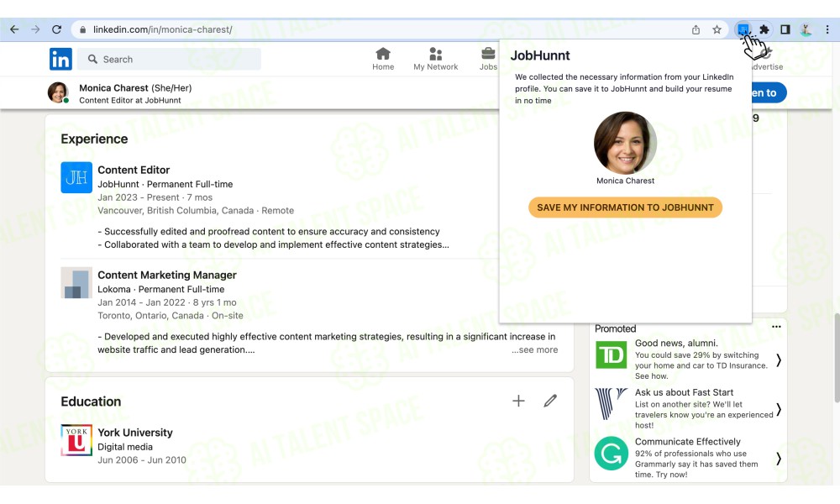Click 'Vancouver, British Columbia, Canada · Remote' text
Image resolution: width=840 pixels, height=504 pixels.
pos(196,211)
